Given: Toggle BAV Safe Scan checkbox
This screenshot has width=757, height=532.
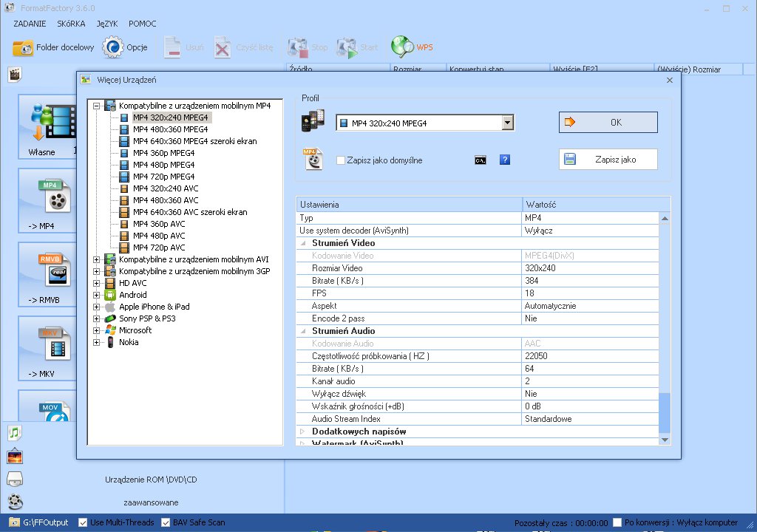Looking at the screenshot, I should [166, 522].
